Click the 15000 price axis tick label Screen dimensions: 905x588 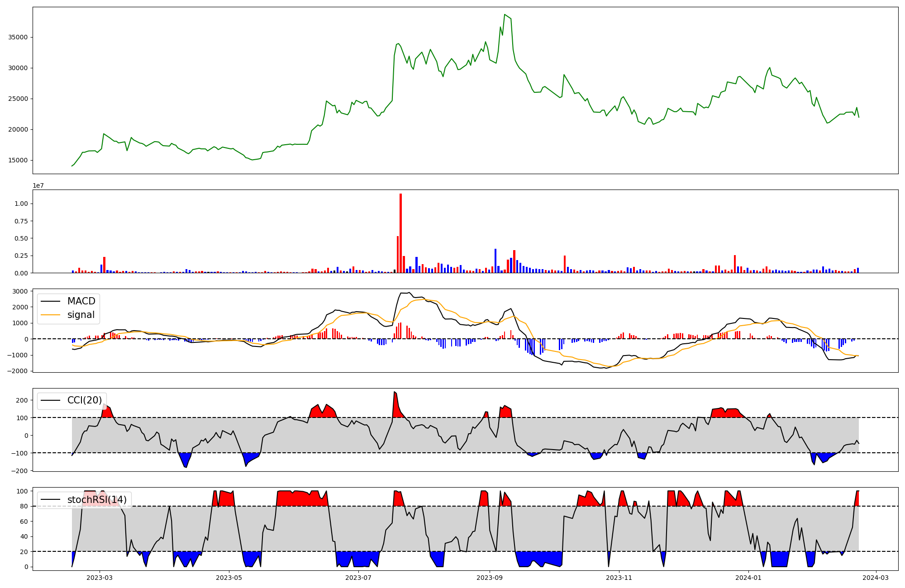18,160
